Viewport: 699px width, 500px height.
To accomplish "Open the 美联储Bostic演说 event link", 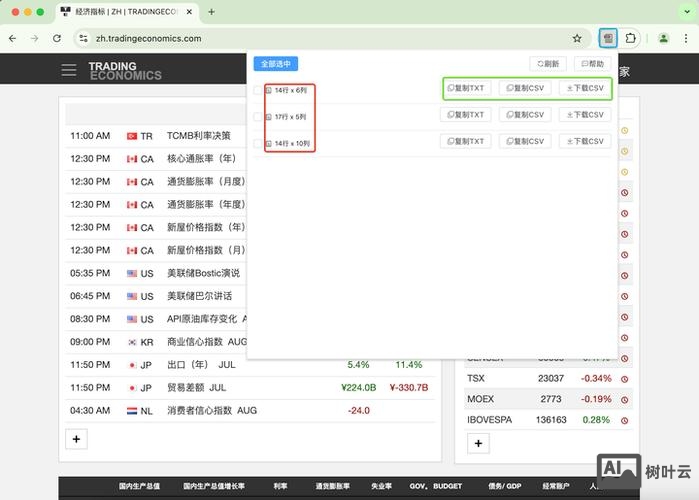I will [x=203, y=273].
